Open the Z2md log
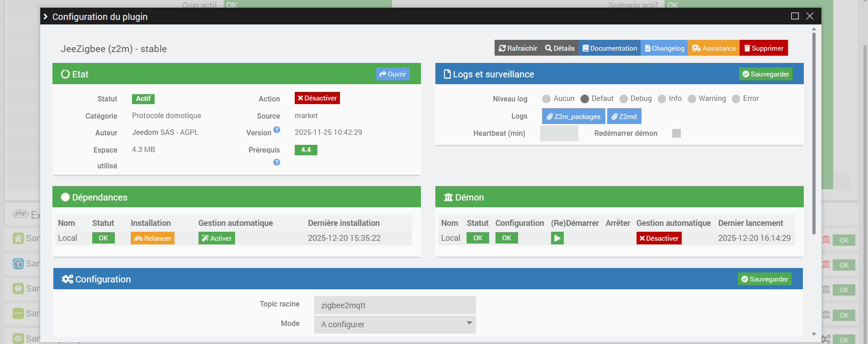Screen dimensions: 868x344 (x=624, y=116)
